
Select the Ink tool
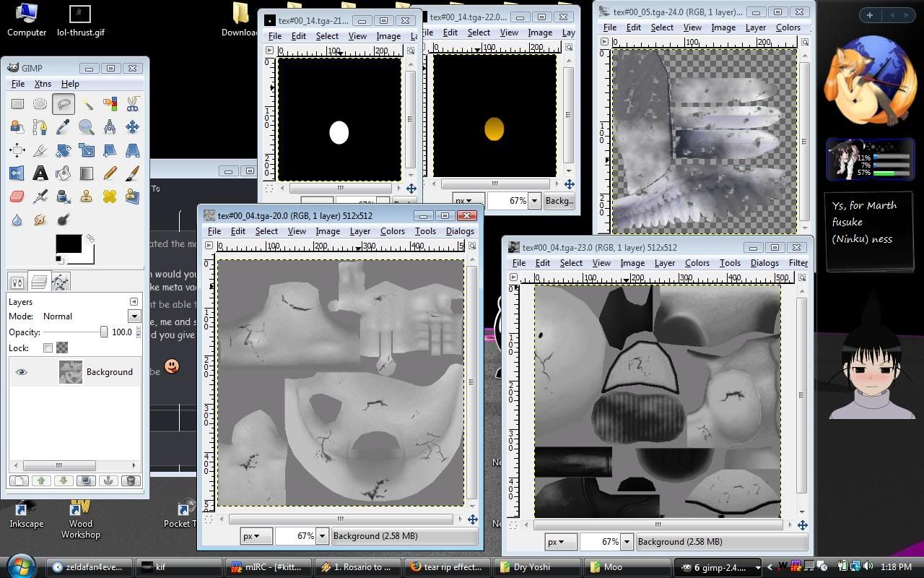63,196
